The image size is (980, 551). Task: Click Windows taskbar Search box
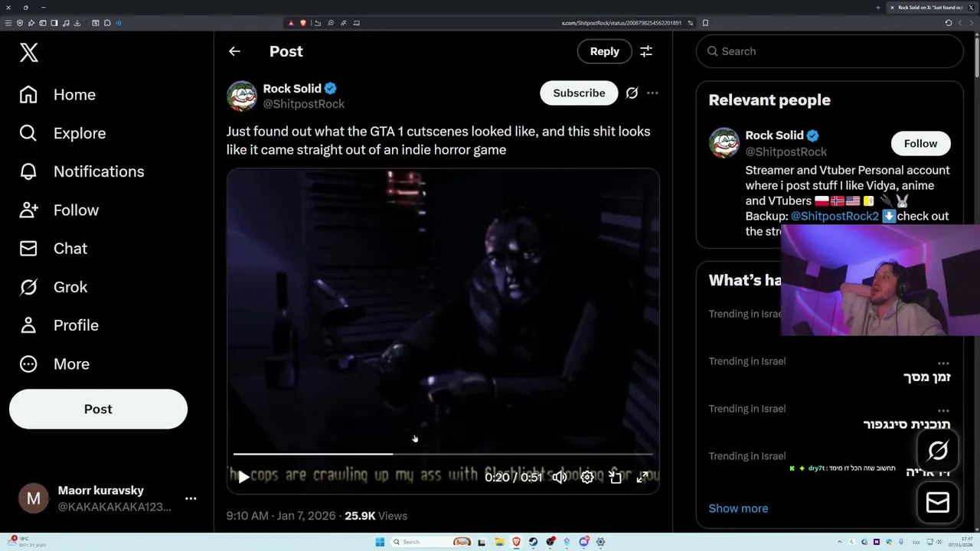click(433, 542)
